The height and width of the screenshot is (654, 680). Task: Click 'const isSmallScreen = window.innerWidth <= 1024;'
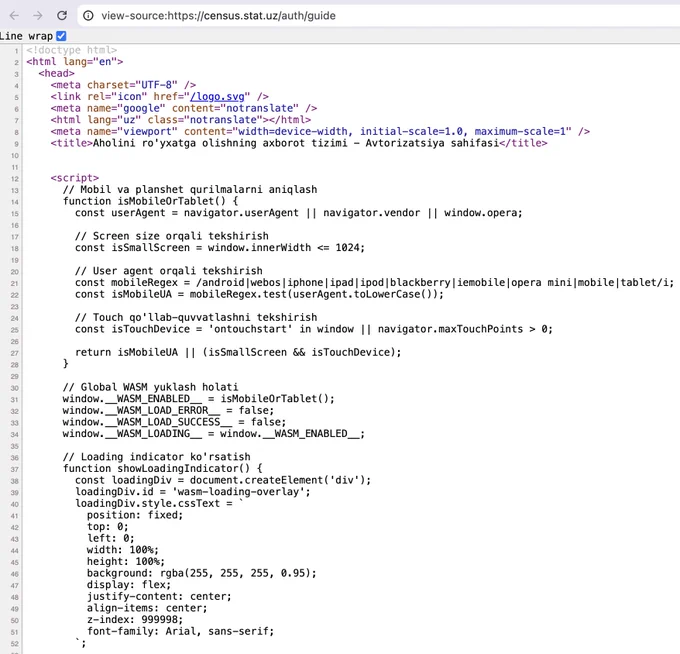pos(220,248)
